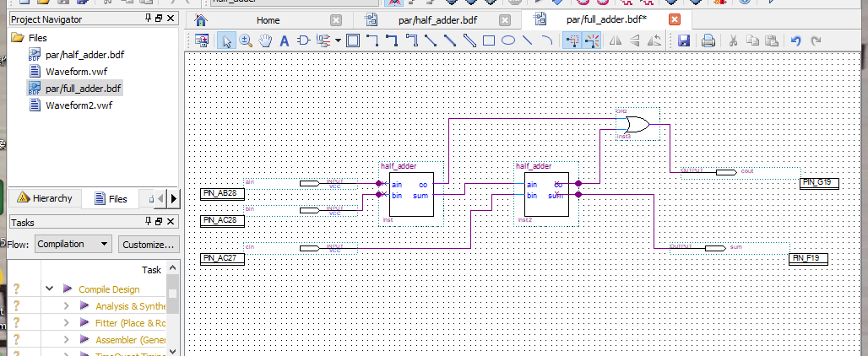Flip selection horizontally
868x356 pixels.
pyautogui.click(x=615, y=40)
